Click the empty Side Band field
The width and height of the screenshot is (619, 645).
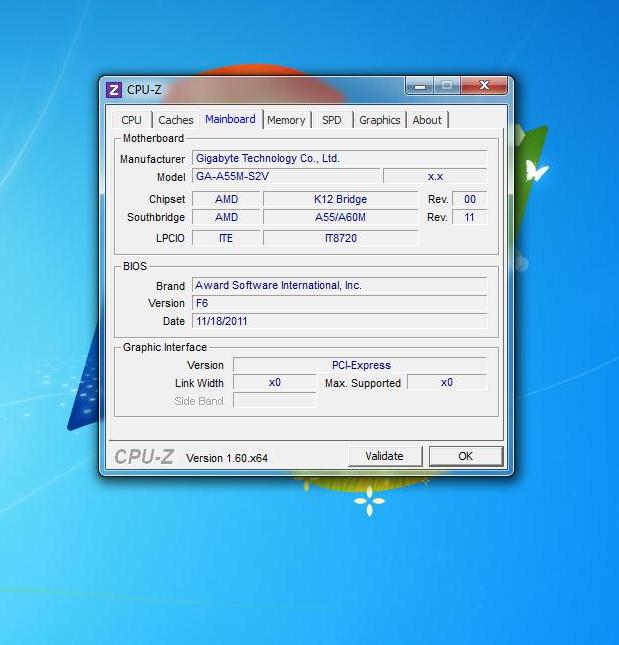coord(274,400)
